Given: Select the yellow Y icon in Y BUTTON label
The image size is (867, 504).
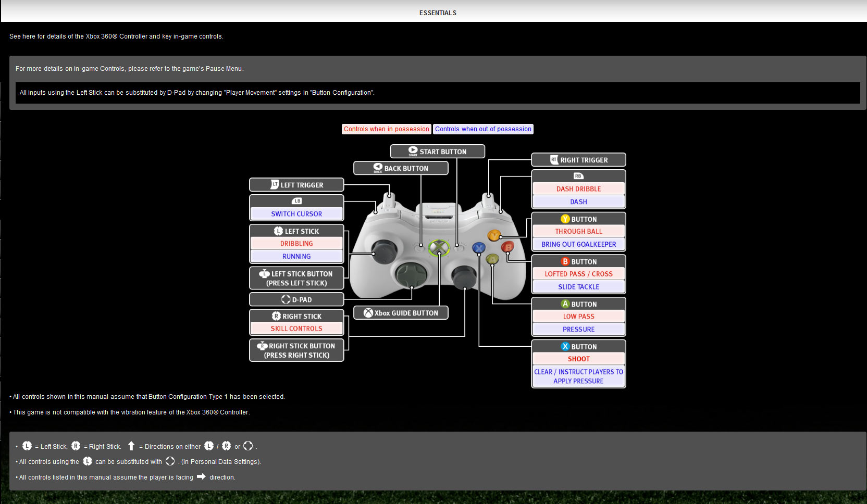Looking at the screenshot, I should pyautogui.click(x=565, y=219).
